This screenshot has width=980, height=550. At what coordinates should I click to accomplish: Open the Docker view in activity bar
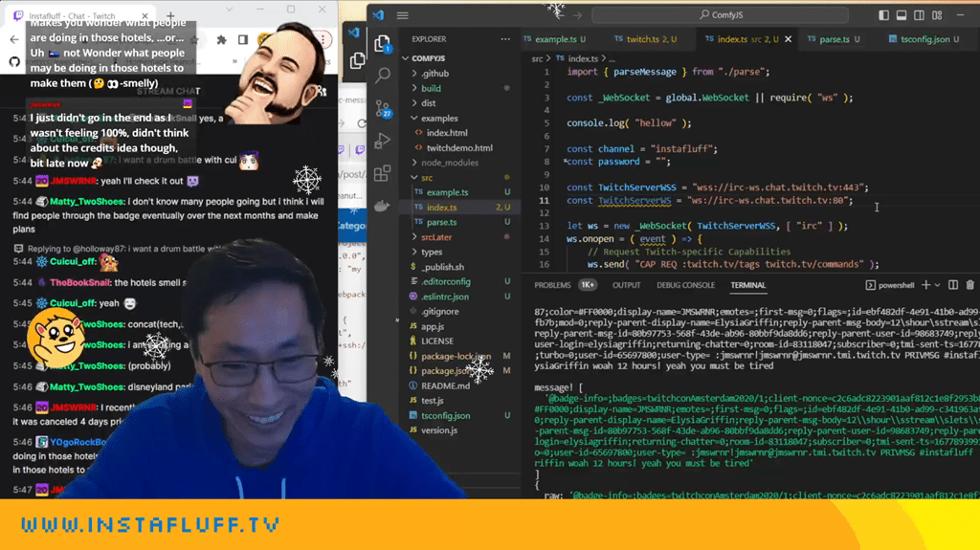coord(382,205)
